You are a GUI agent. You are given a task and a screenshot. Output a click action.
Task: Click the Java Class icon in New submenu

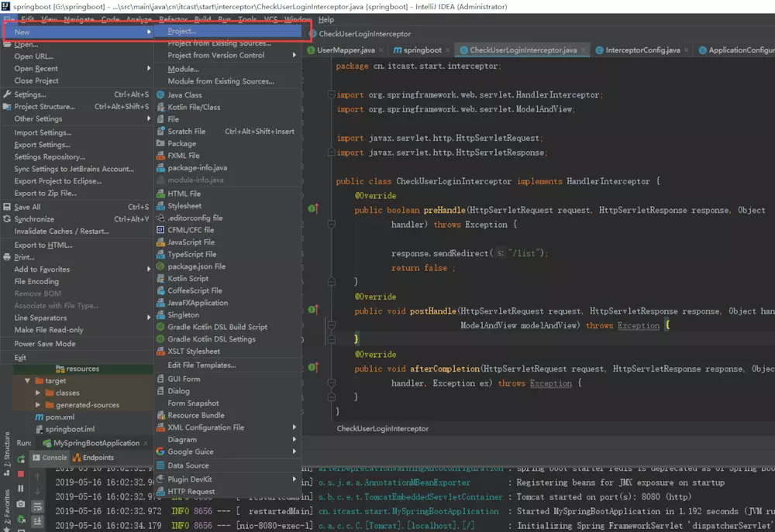160,94
